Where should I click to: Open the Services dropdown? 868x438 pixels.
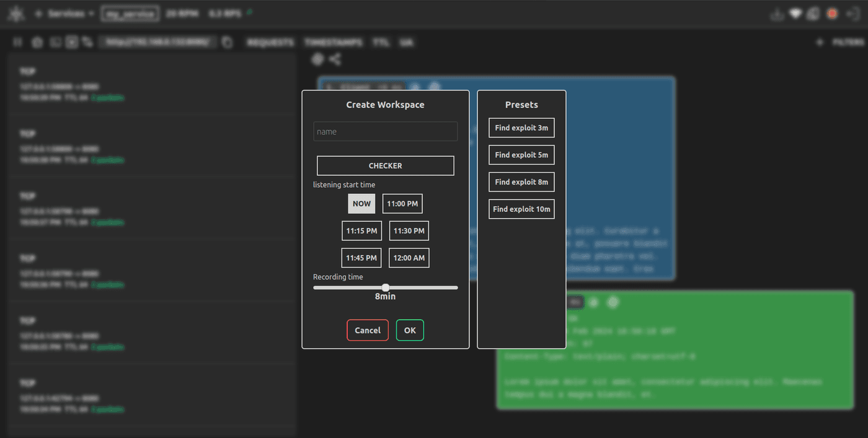(66, 14)
